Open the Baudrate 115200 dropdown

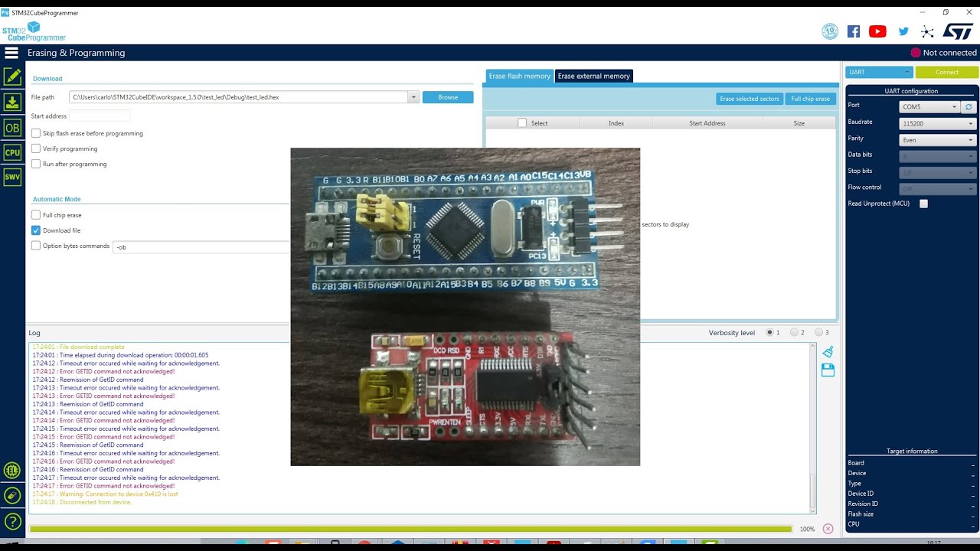(937, 123)
